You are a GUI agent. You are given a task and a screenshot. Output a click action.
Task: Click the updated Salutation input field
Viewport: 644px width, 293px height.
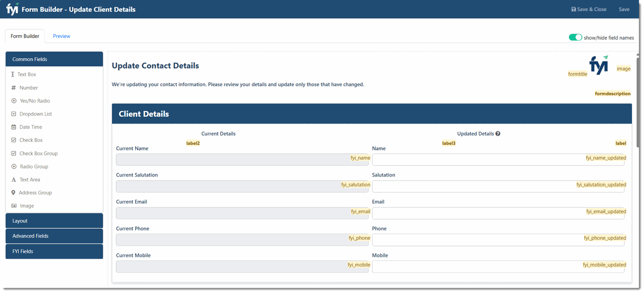click(x=498, y=187)
